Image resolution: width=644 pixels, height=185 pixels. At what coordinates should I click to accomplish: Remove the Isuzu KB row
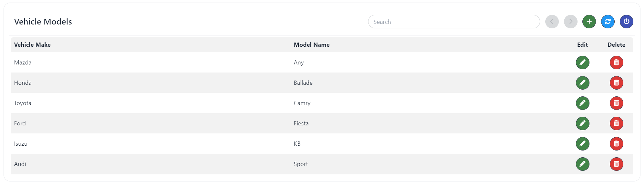(x=616, y=144)
